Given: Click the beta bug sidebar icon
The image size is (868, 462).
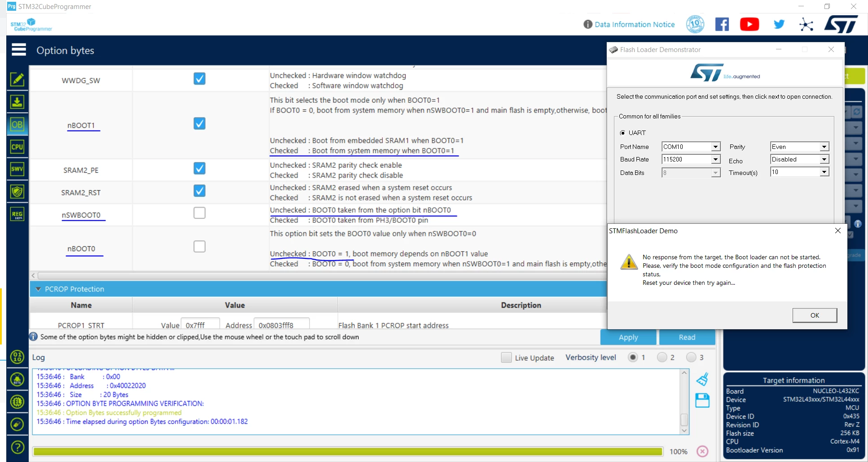Looking at the screenshot, I should point(17,379).
